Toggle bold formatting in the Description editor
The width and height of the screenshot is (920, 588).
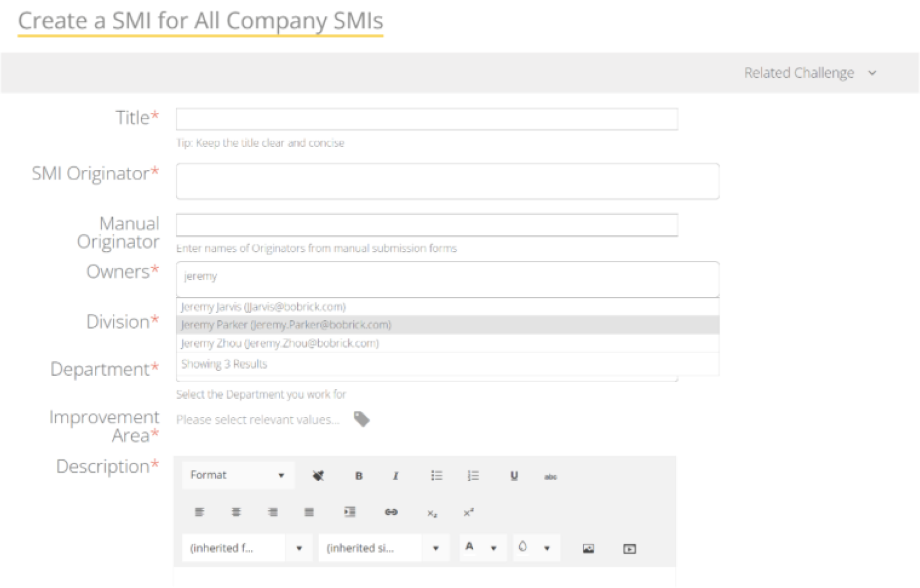click(x=359, y=476)
